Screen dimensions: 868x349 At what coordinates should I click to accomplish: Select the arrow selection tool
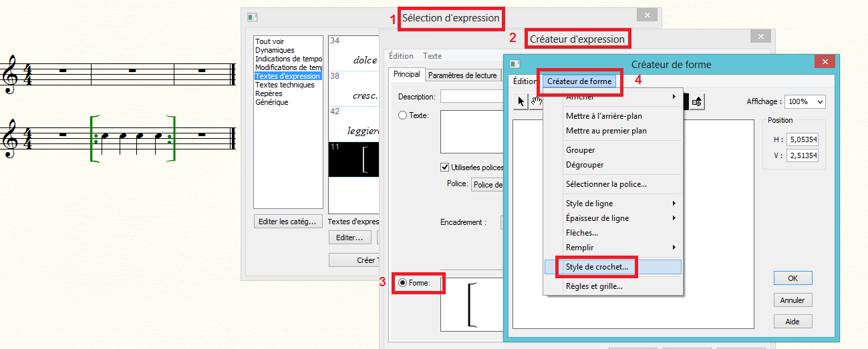tap(521, 101)
